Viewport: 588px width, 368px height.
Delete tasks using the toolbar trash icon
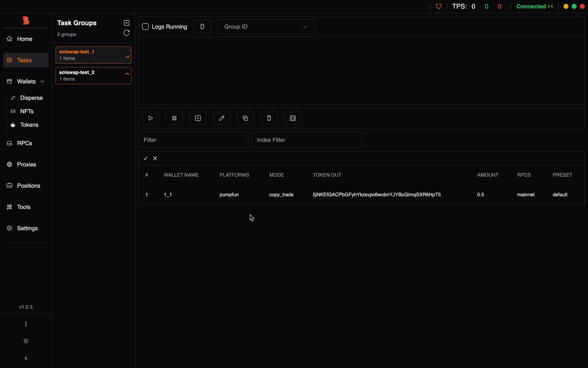click(x=269, y=118)
